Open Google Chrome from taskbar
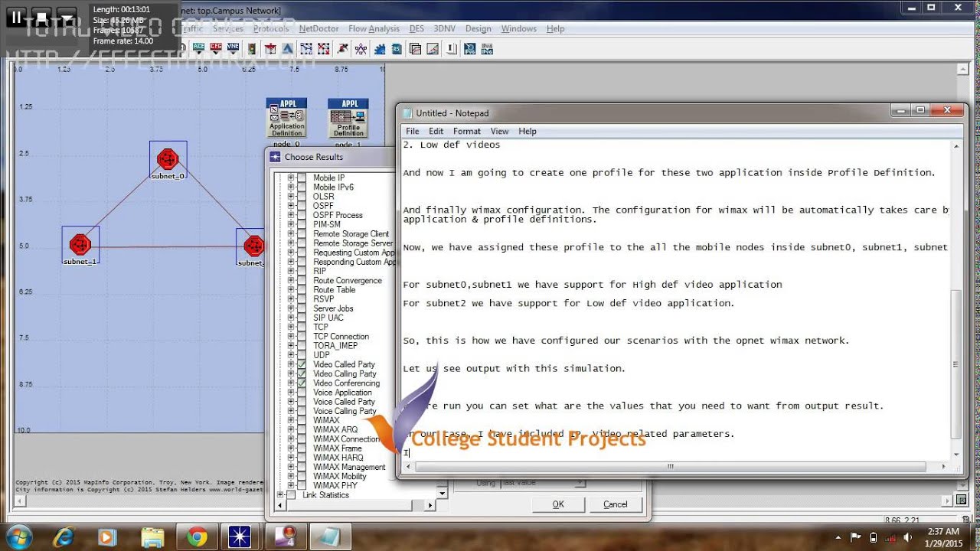Image resolution: width=980 pixels, height=551 pixels. pos(197,537)
